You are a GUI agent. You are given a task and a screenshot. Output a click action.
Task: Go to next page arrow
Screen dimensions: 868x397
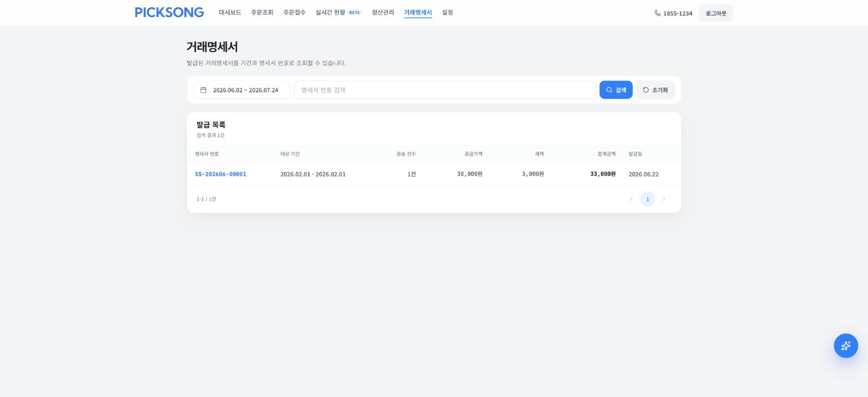(664, 199)
